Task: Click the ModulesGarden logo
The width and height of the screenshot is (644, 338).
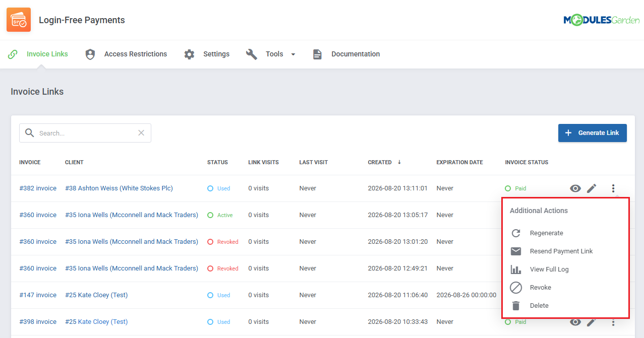Action: pyautogui.click(x=601, y=20)
